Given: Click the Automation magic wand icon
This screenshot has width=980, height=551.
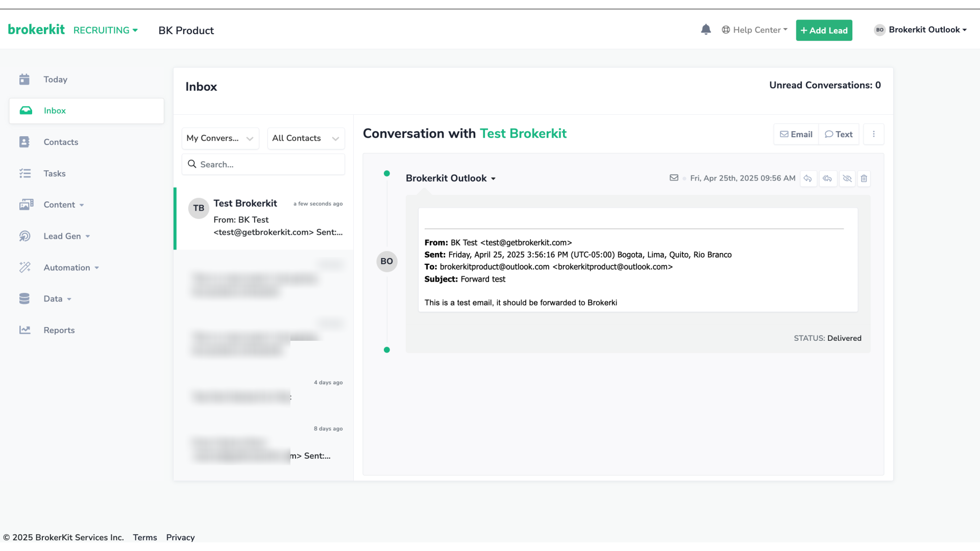Looking at the screenshot, I should 25,267.
